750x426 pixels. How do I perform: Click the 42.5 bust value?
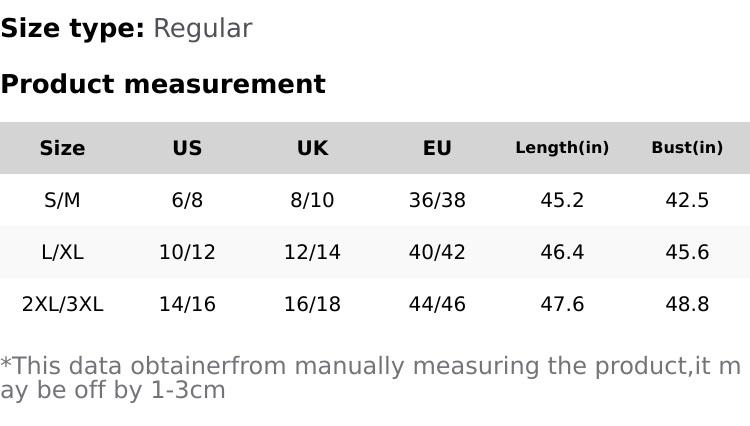tap(687, 200)
